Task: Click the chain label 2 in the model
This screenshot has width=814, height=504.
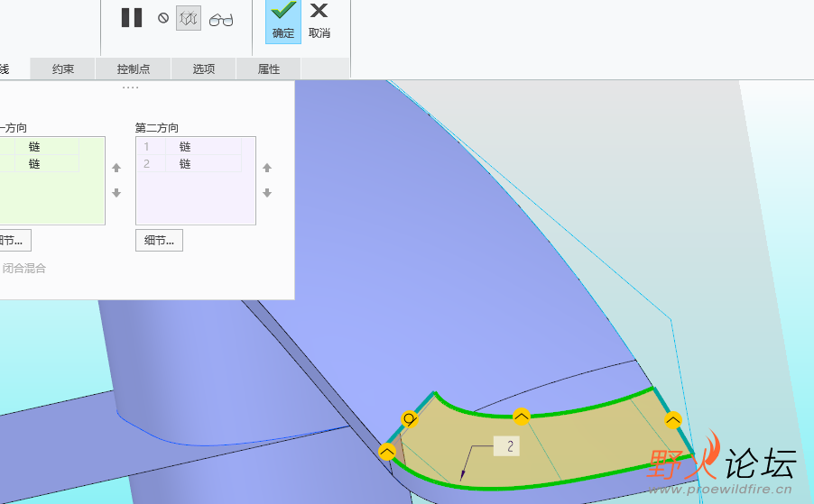Action: pyautogui.click(x=506, y=446)
